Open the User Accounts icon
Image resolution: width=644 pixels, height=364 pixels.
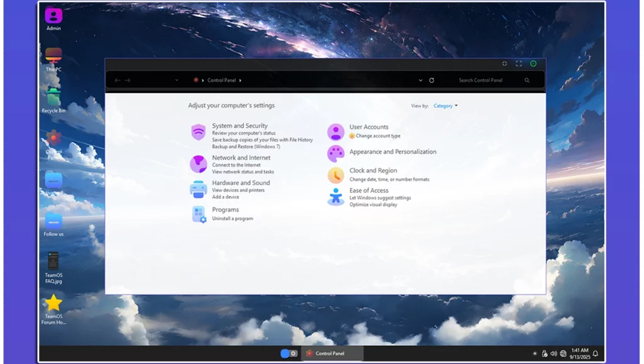(x=336, y=132)
